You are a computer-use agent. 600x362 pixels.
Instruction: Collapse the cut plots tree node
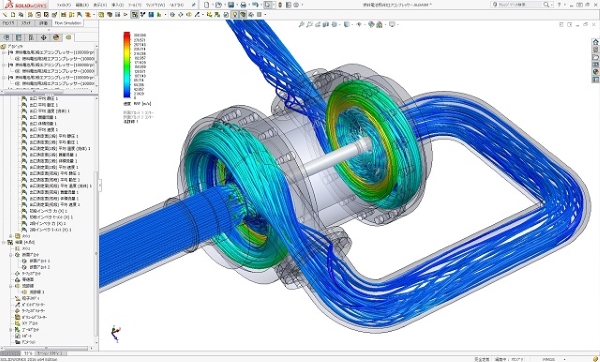point(11,255)
